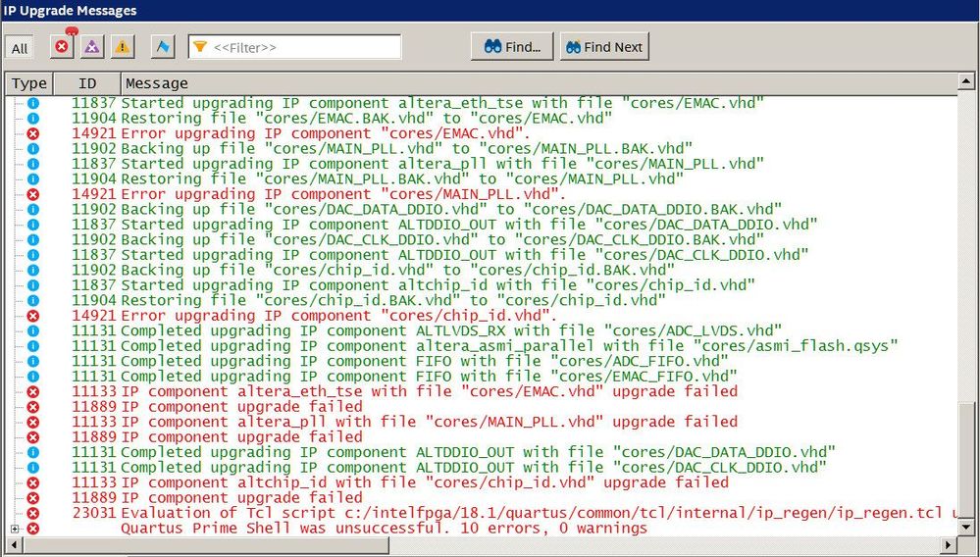The height and width of the screenshot is (557, 980).
Task: Select Started upgrading altera_eth_tse message
Action: (x=441, y=103)
